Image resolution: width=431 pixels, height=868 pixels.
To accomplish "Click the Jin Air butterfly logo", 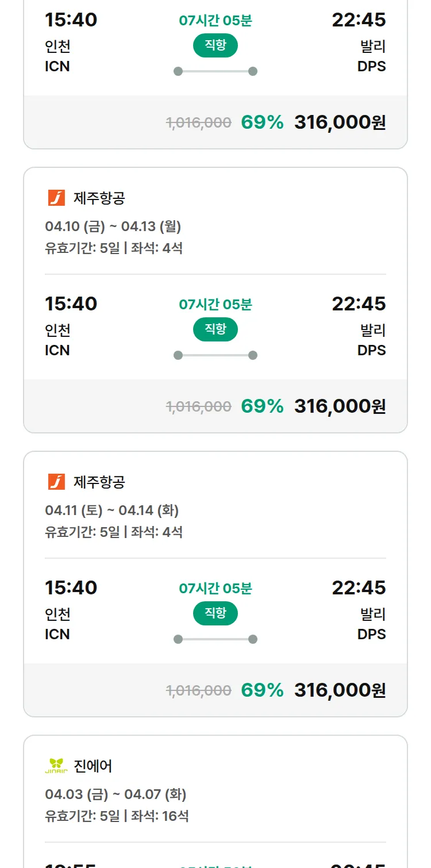I will click(56, 766).
